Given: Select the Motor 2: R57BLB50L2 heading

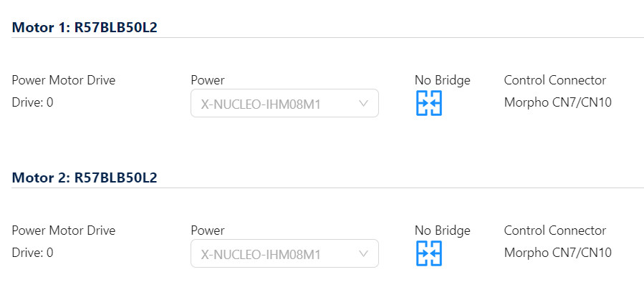Looking at the screenshot, I should [85, 177].
